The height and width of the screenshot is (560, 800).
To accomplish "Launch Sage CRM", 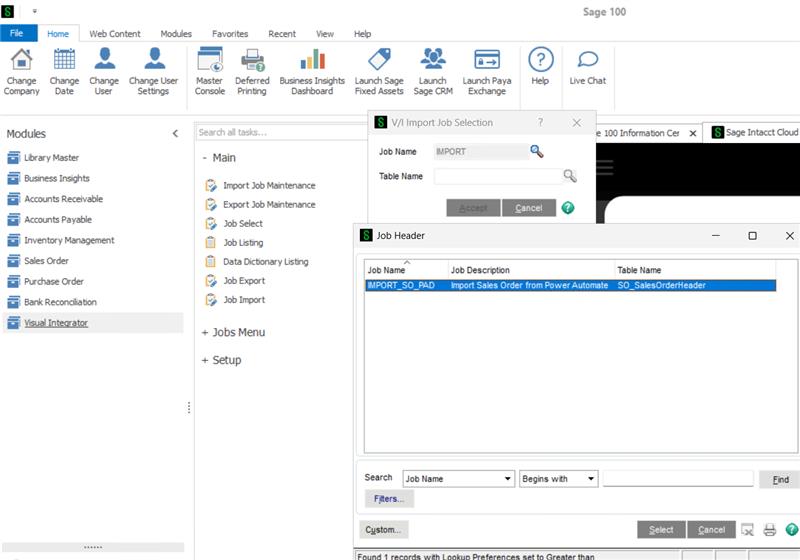I will pos(433,71).
